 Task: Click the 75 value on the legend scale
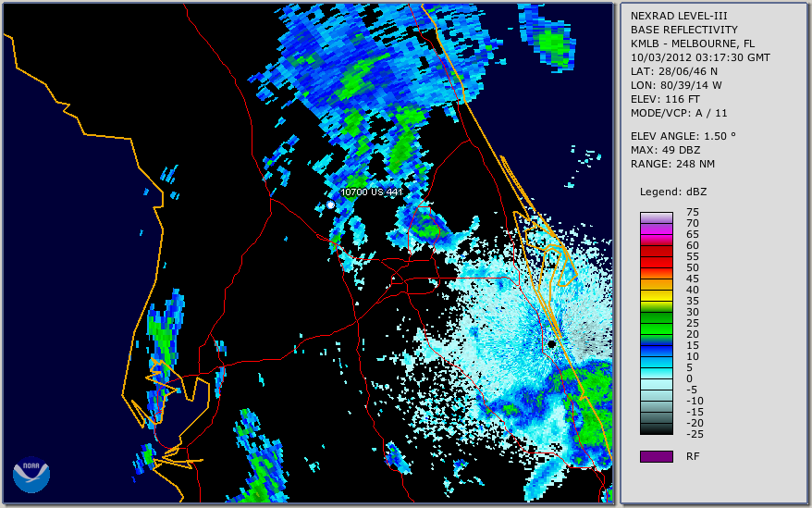693,212
